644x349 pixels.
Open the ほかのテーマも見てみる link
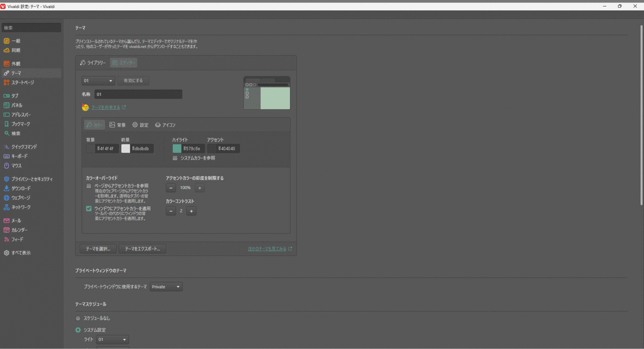point(267,249)
